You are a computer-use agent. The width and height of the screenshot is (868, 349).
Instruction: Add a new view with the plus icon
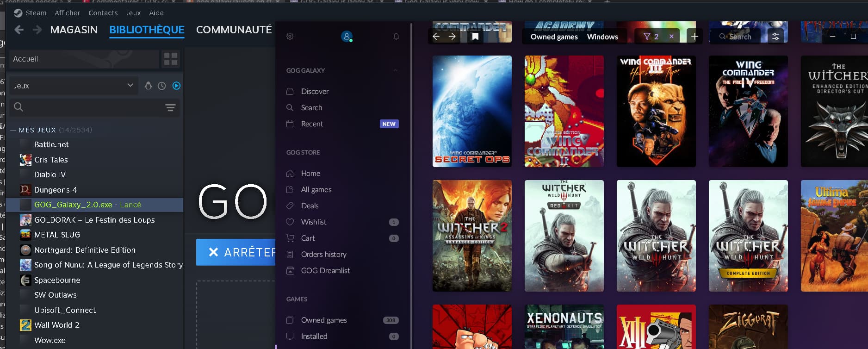pyautogui.click(x=694, y=36)
